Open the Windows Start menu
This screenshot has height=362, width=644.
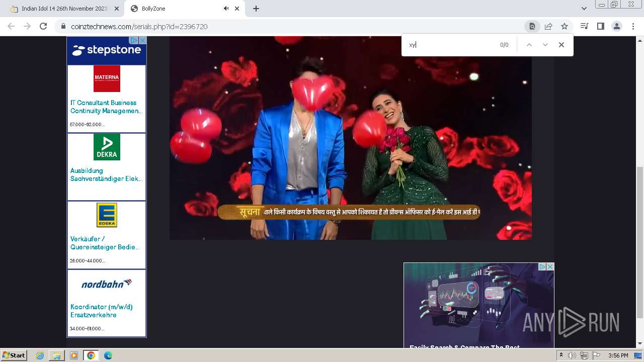(x=14, y=355)
